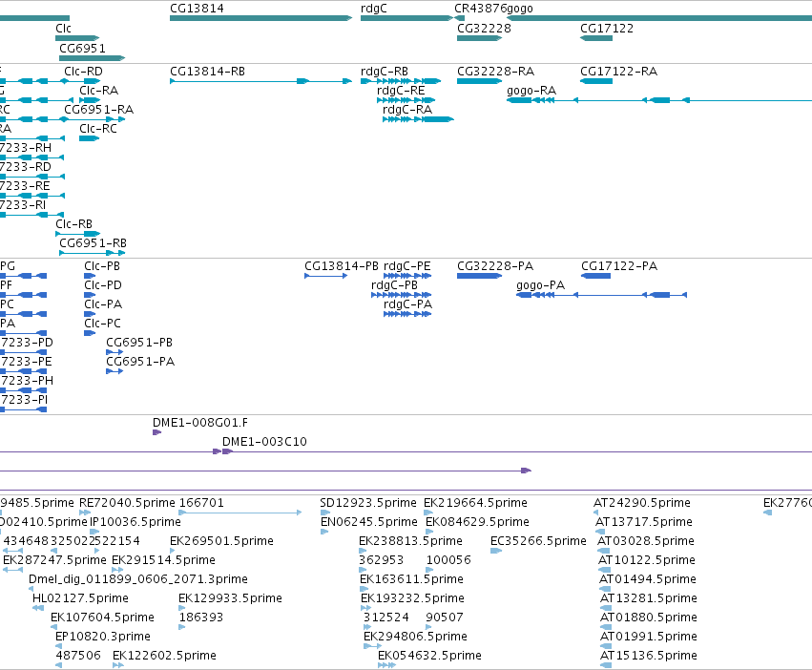Select transcript CG13814-RB
Screen dimensions: 812x670
point(261,81)
